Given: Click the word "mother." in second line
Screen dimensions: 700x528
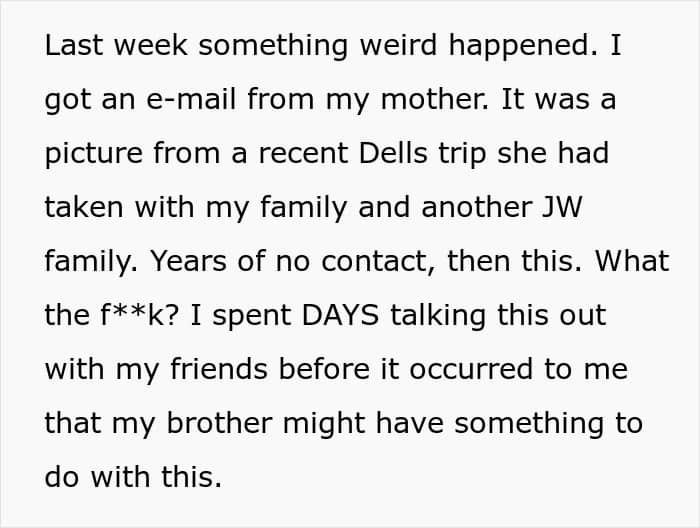Looking at the screenshot, I should [434, 99].
